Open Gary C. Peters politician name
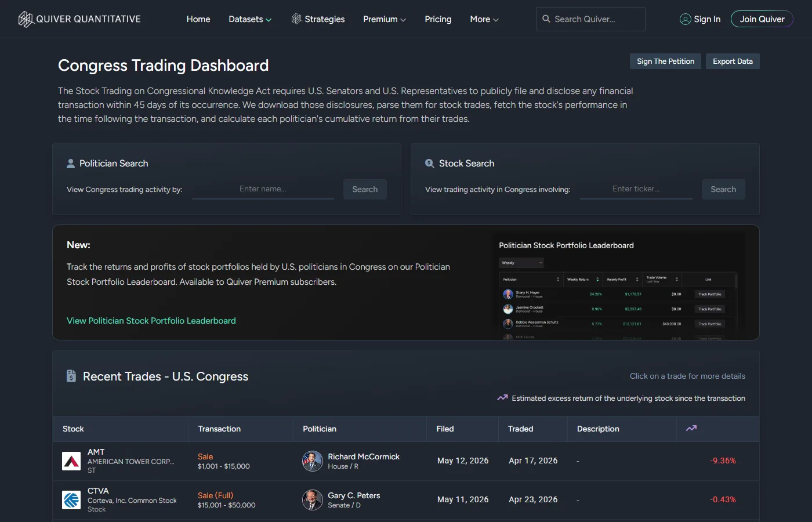Screen dimensions: 812x522 (354, 495)
